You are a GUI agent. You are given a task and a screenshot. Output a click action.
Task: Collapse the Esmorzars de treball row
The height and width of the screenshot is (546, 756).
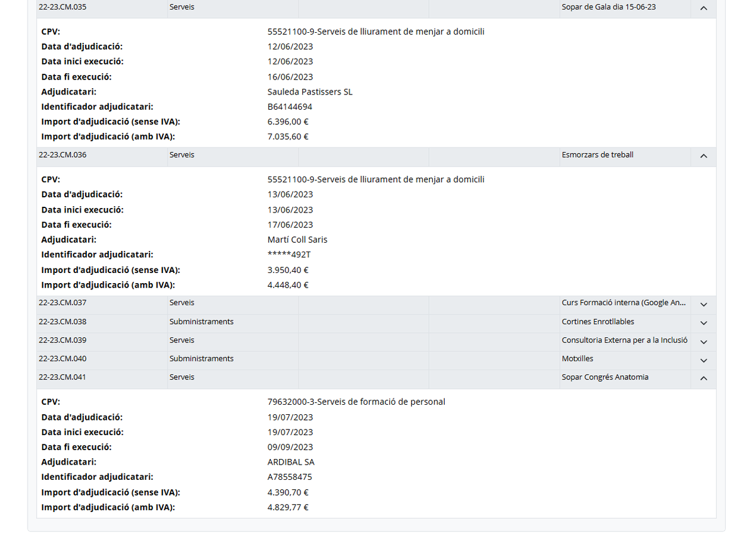[x=704, y=156]
